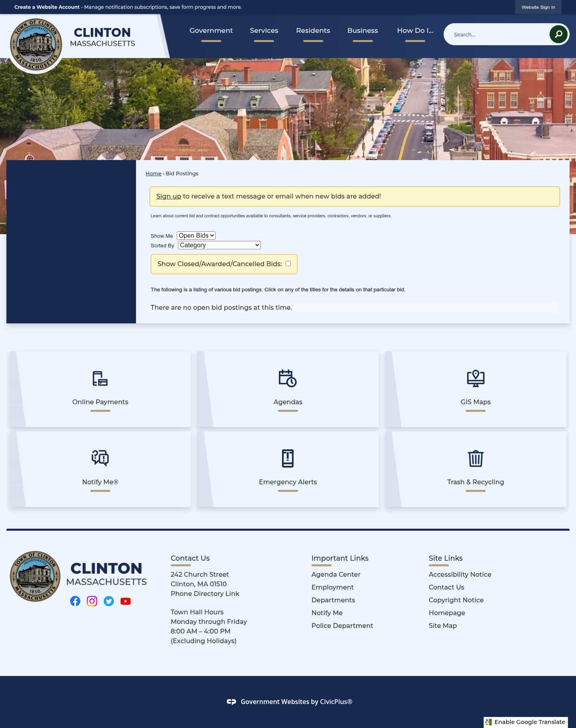Open Copyright Notice link
576x728 pixels.
(x=456, y=600)
